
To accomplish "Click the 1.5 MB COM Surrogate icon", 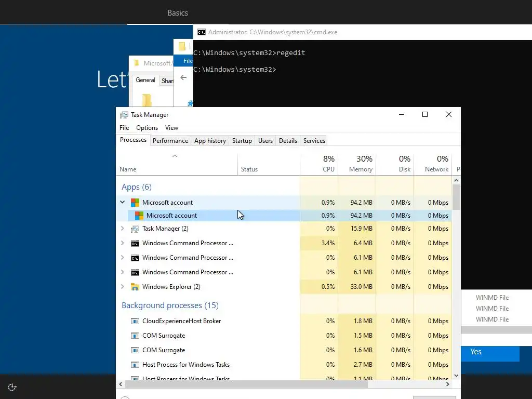I will pyautogui.click(x=135, y=336).
